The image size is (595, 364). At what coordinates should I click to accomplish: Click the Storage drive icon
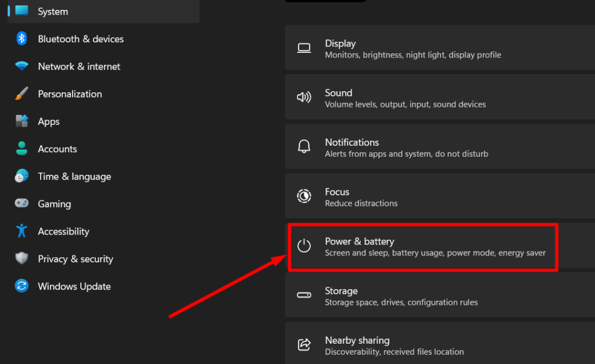(304, 295)
